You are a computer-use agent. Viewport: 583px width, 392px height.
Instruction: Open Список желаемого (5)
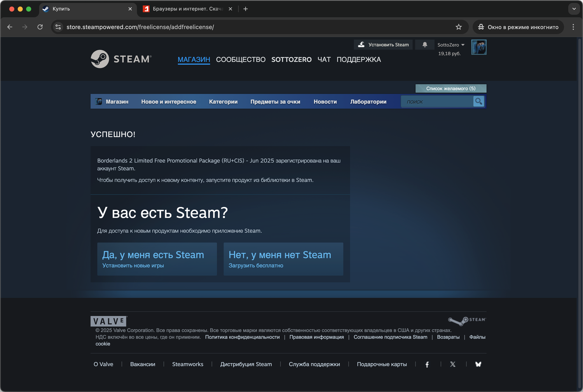[451, 89]
